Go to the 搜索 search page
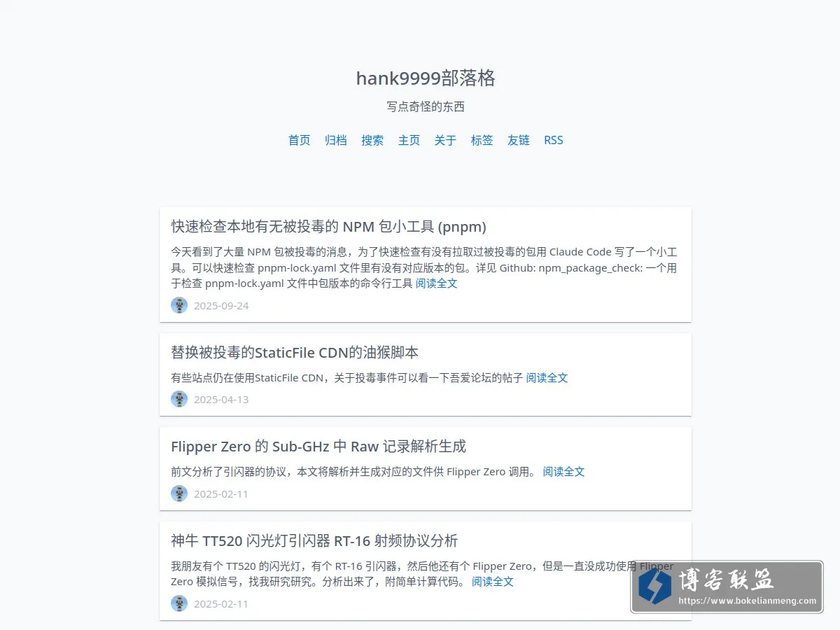 click(x=372, y=140)
